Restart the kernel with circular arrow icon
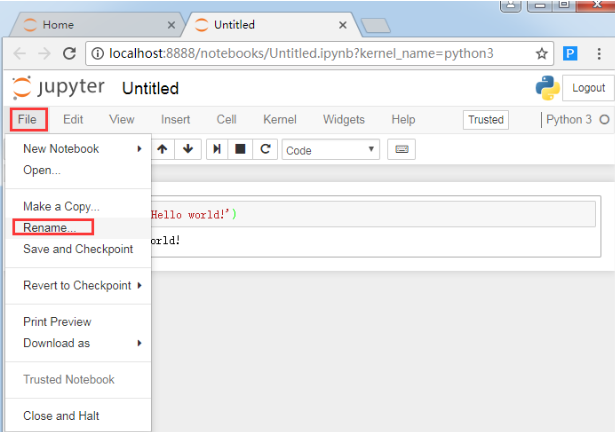The image size is (615, 432). coord(265,149)
